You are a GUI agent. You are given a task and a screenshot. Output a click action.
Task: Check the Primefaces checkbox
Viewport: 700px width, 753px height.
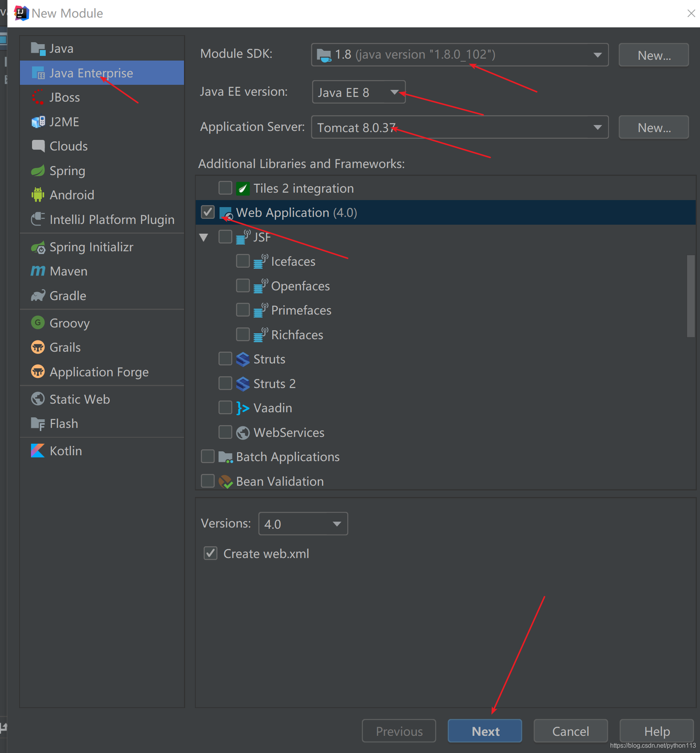243,310
